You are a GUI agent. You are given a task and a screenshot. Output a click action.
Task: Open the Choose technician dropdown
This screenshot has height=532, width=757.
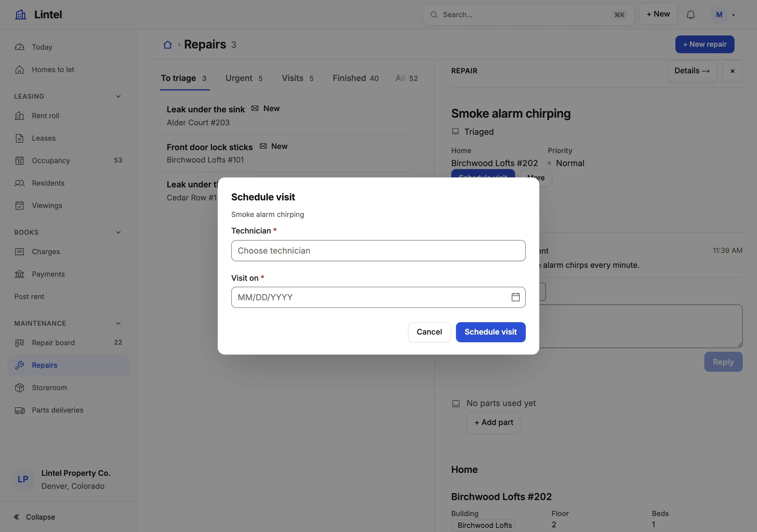click(378, 251)
